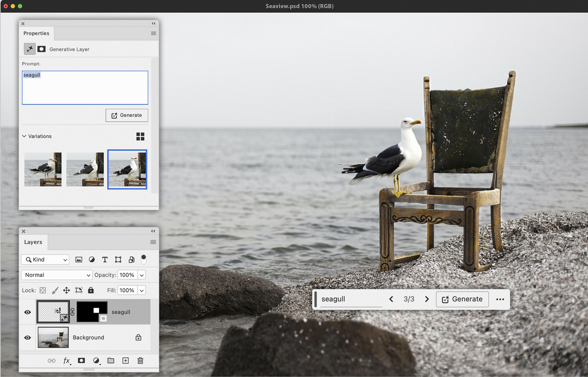
Task: Lock transparent pixels
Action: click(43, 290)
